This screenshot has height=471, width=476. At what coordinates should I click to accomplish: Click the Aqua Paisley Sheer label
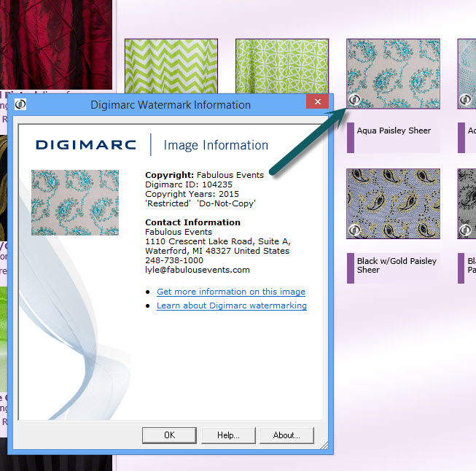pyautogui.click(x=394, y=131)
